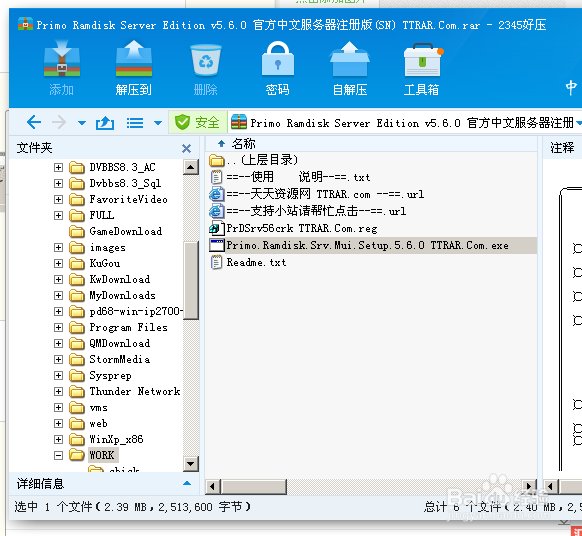Image resolution: width=582 pixels, height=536 pixels.
Task: Click folder tree scrollbar up arrow
Action: [191, 167]
